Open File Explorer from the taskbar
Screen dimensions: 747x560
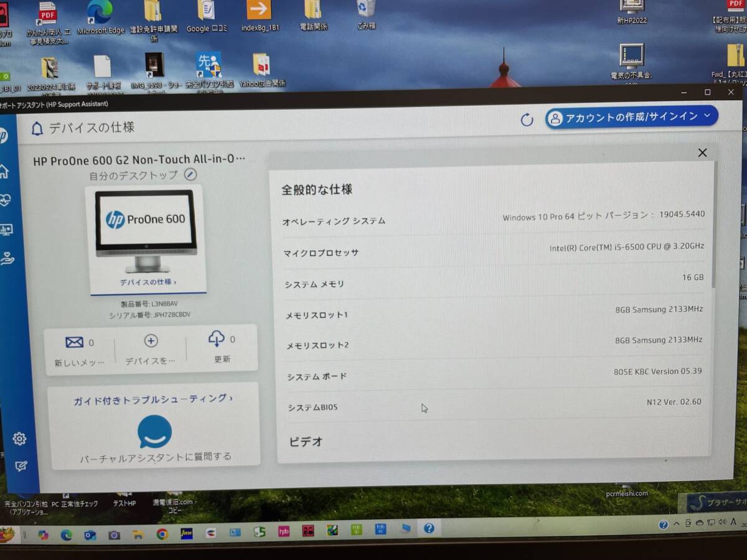point(138,534)
